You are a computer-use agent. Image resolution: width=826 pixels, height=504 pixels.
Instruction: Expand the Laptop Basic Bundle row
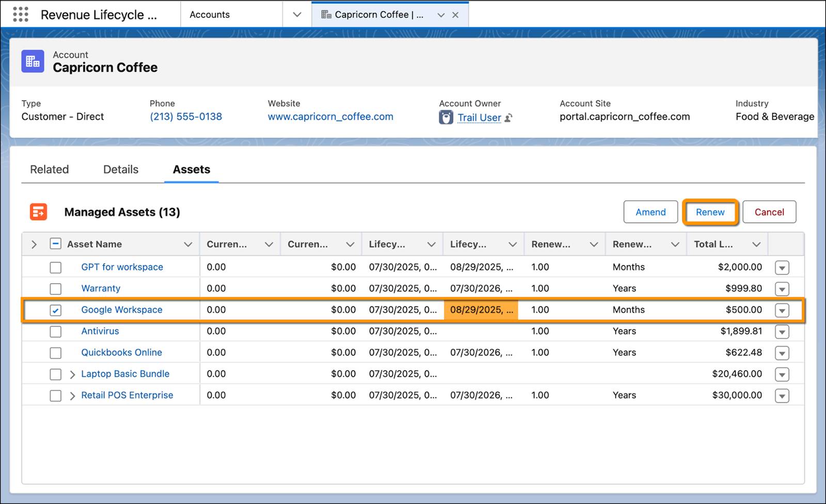[72, 375]
